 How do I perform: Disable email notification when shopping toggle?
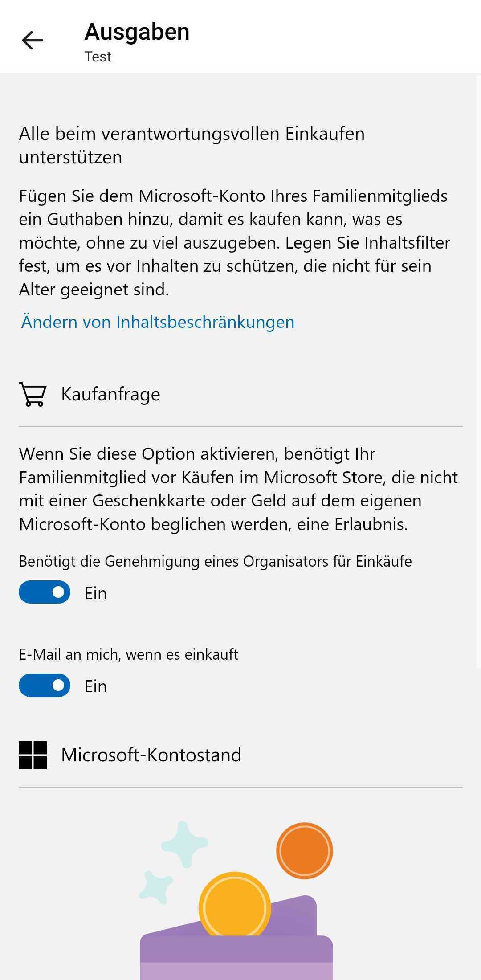pyautogui.click(x=45, y=685)
